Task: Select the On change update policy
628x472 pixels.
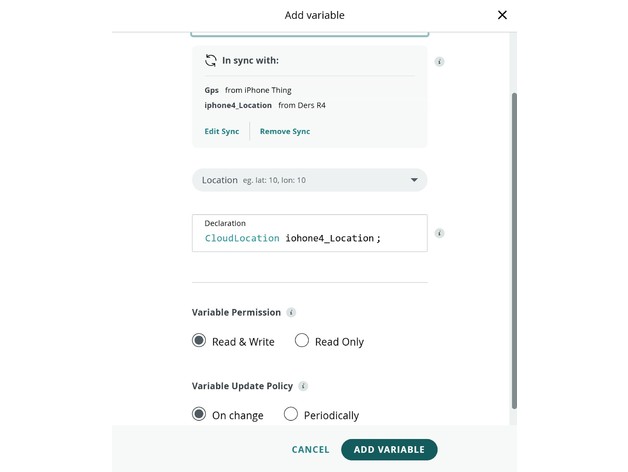Action: coord(199,414)
